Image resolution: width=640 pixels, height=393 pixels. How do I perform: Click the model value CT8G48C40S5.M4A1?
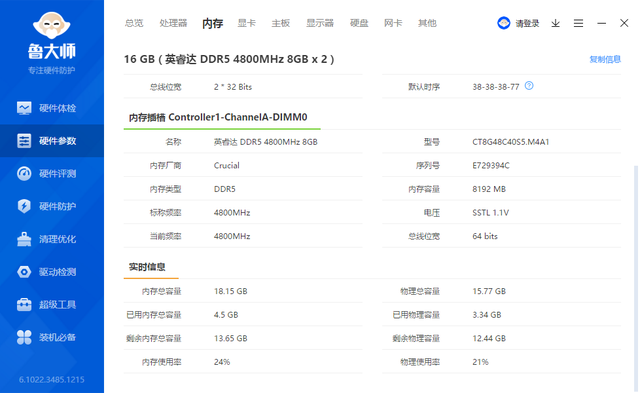(511, 142)
